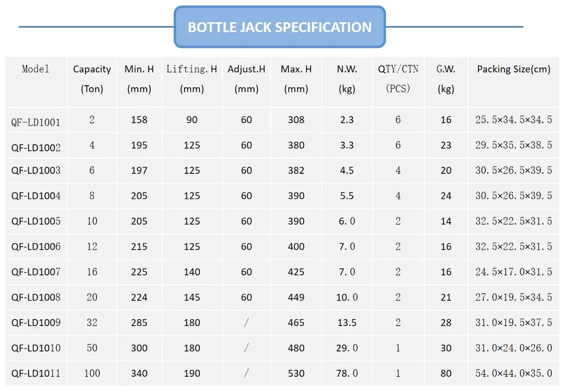Click the 13.5 net weight value
Image resolution: width=563 pixels, height=392 pixels.
pyautogui.click(x=347, y=323)
